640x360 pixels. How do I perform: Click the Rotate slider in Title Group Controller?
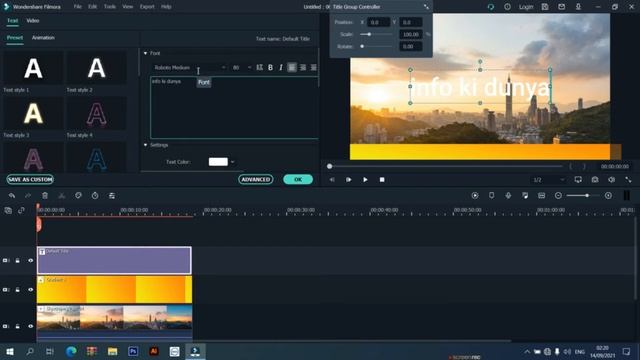pos(376,47)
